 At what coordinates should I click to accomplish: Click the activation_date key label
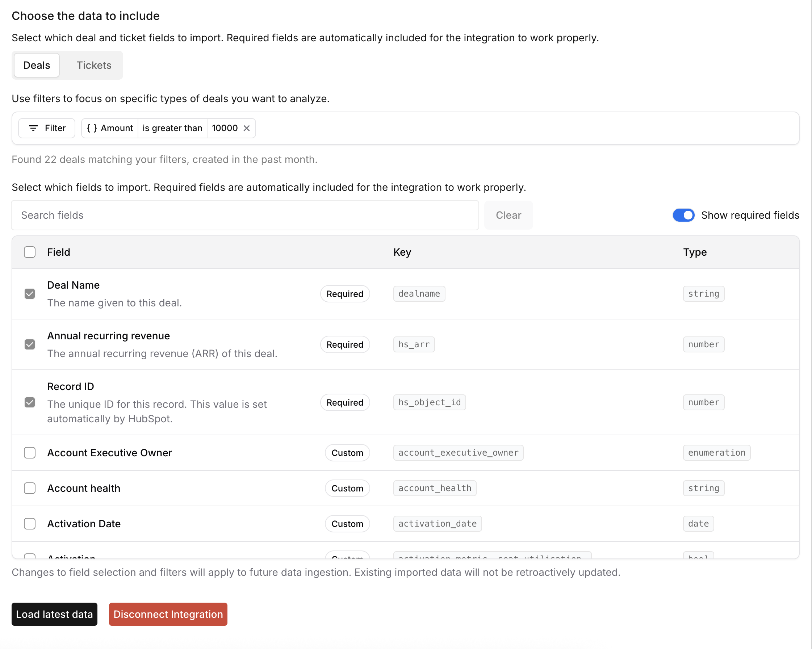(x=437, y=524)
